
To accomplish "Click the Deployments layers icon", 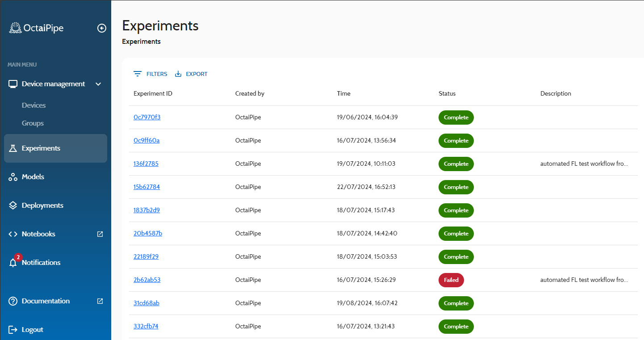I will tap(13, 206).
